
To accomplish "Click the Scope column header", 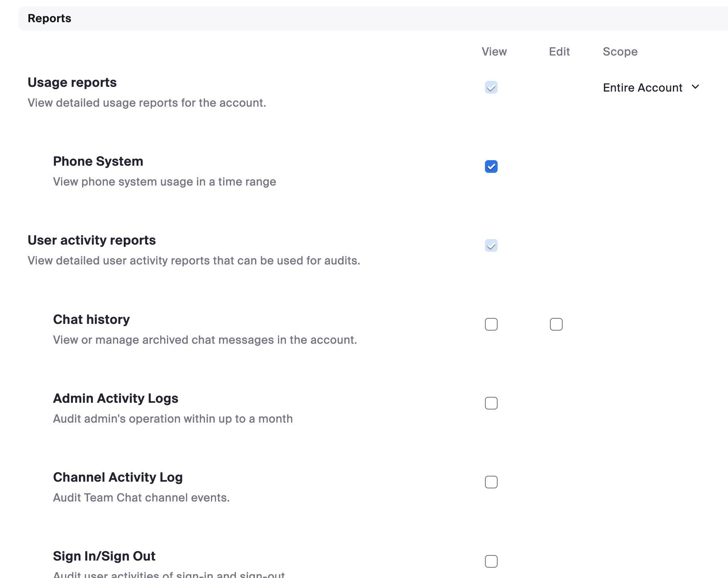I will coord(620,52).
